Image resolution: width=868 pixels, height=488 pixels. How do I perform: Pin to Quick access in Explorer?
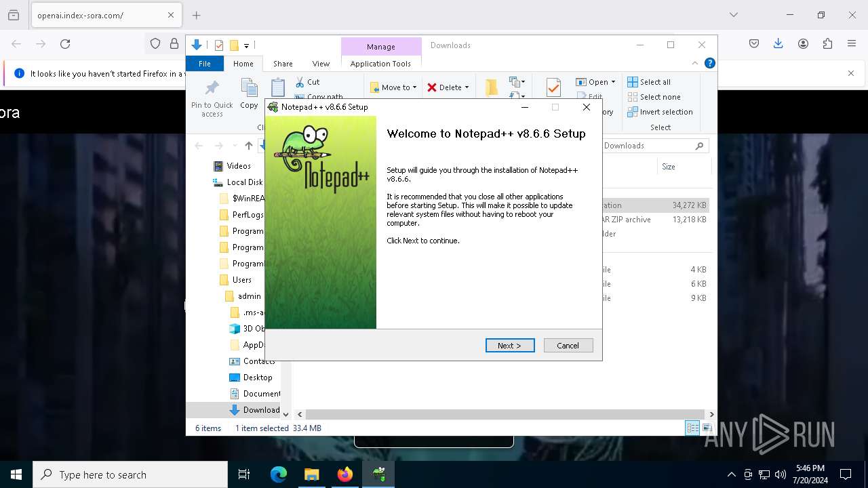tap(212, 99)
